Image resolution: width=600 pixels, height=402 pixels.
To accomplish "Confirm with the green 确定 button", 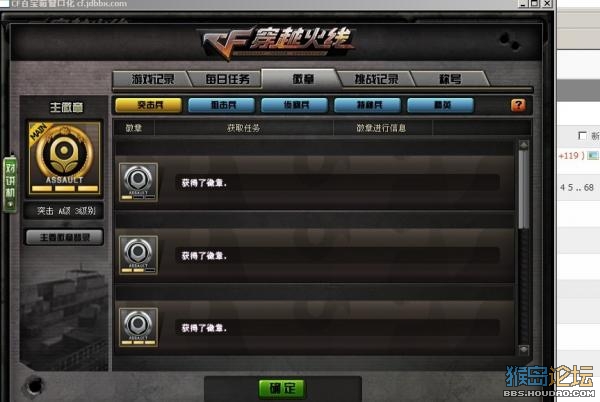I will 282,389.
